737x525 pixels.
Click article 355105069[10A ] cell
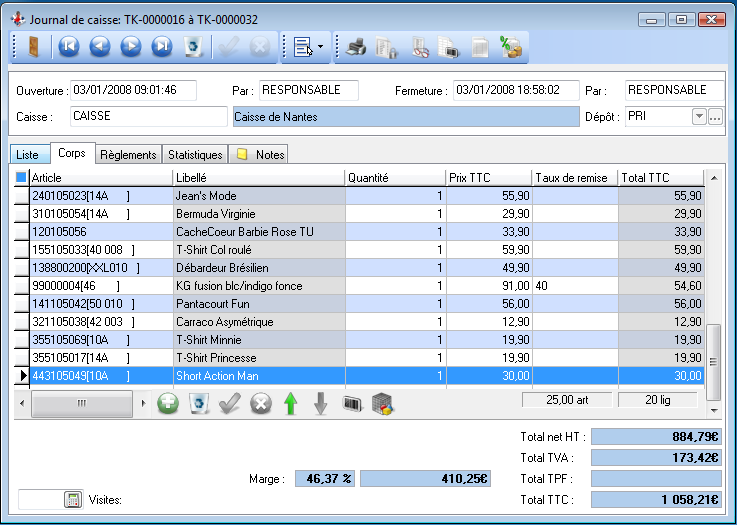(x=101, y=340)
